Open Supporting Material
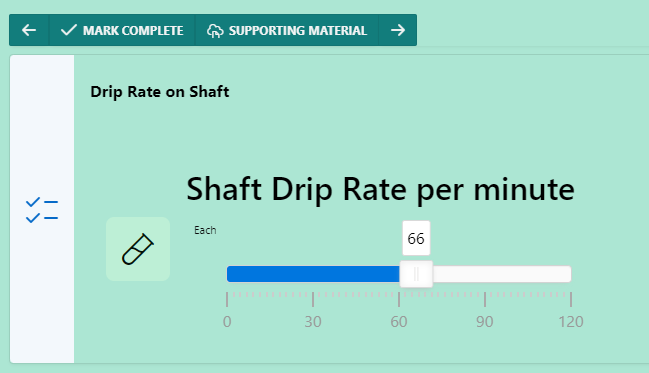The width and height of the screenshot is (649, 373). tap(287, 30)
